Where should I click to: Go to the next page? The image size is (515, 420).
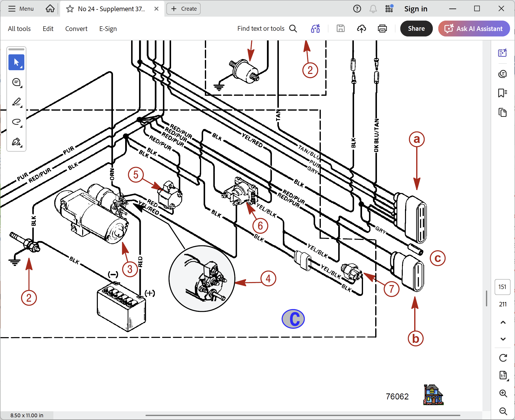[503, 339]
